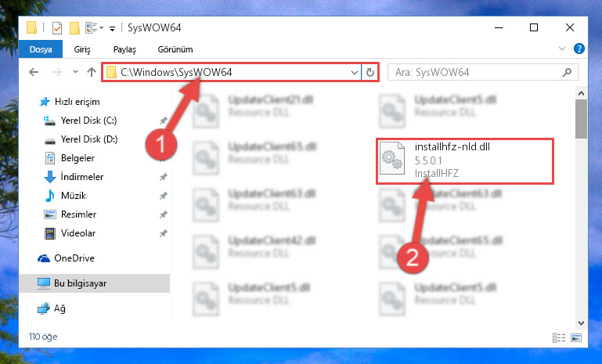This screenshot has height=364, width=602.
Task: Toggle the pin next to Videolar
Action: pos(163,233)
